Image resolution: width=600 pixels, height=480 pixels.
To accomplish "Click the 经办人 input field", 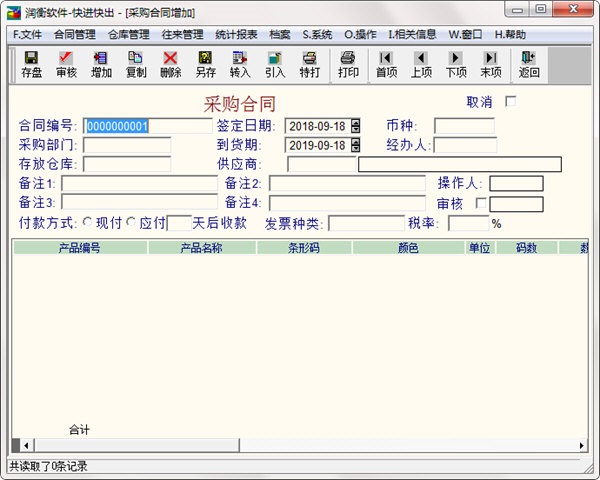I will [465, 145].
